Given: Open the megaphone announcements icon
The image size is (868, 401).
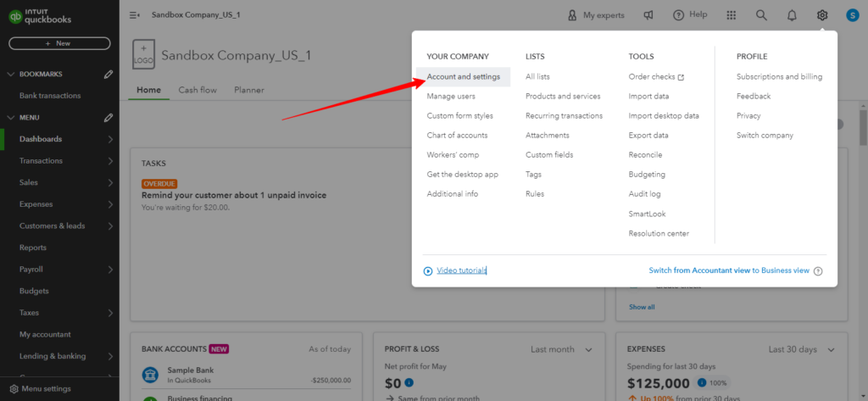Looking at the screenshot, I should coord(648,15).
